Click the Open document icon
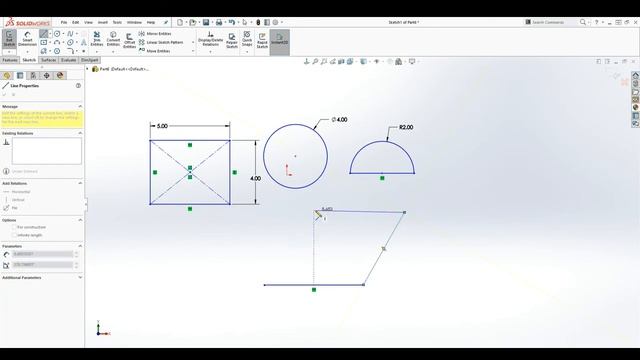The image size is (640, 360). [x=193, y=22]
